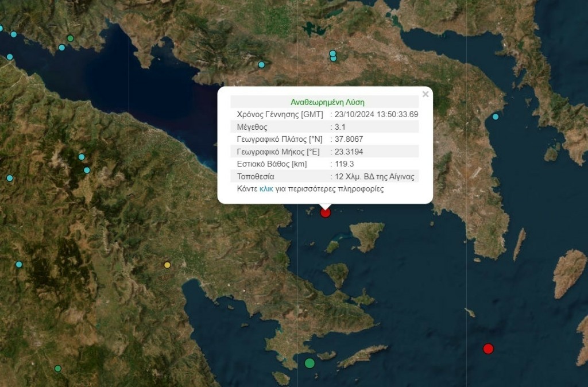Click the 'Γεωγραφικό Πλάτος [°N]' label
Image resolution: width=588 pixels, height=387 pixels.
pos(280,139)
